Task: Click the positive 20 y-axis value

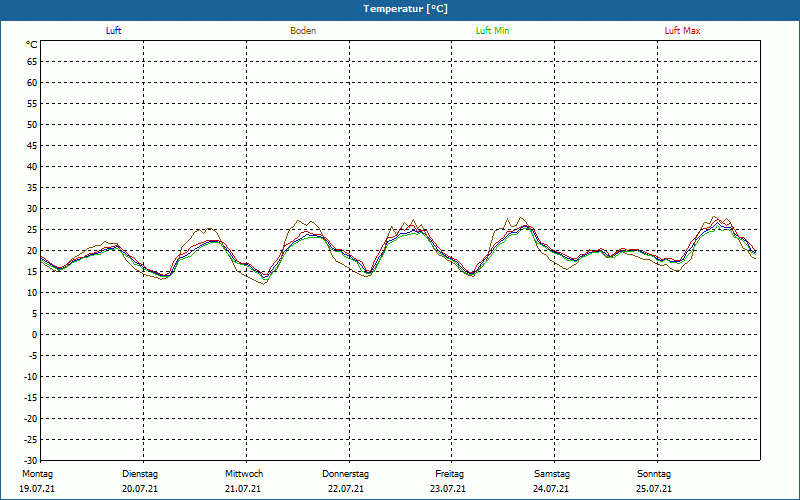Action: (x=32, y=251)
